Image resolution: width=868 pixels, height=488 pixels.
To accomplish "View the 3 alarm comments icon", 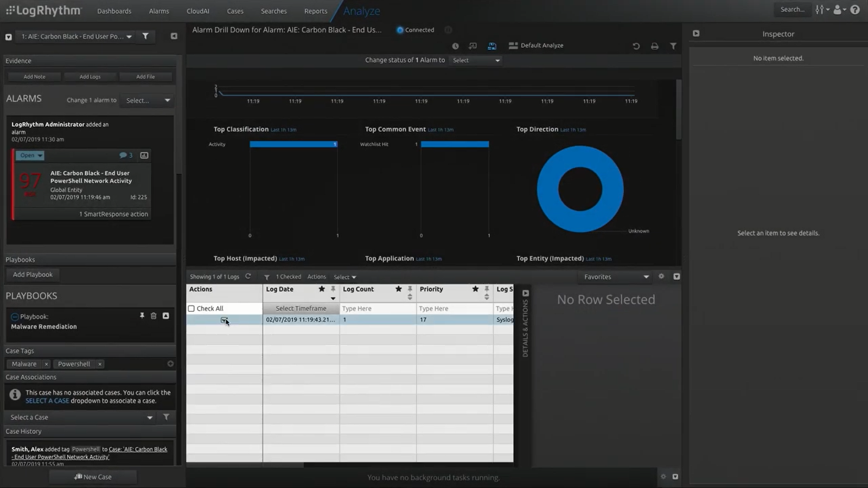I will 126,156.
